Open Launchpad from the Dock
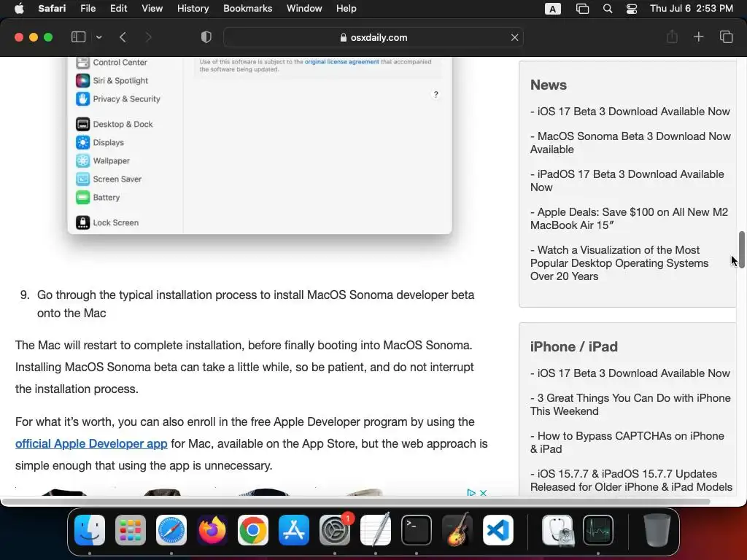Image resolution: width=747 pixels, height=560 pixels. [x=131, y=529]
